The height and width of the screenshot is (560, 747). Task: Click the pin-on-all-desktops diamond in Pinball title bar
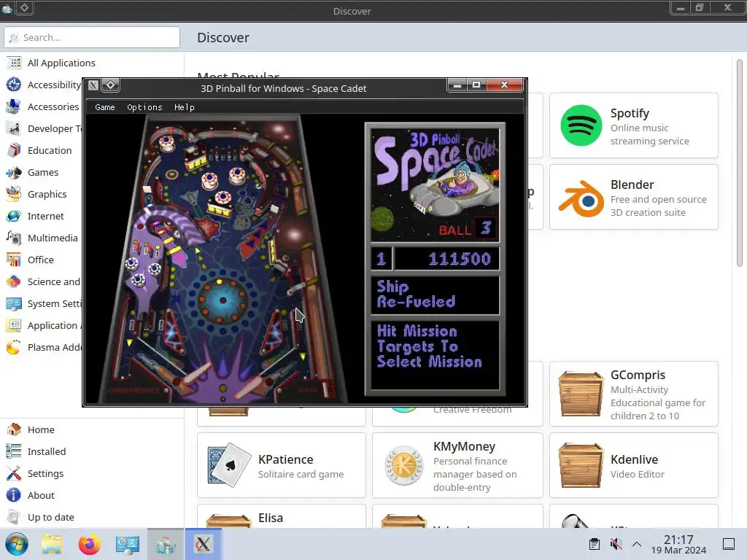[x=111, y=85]
